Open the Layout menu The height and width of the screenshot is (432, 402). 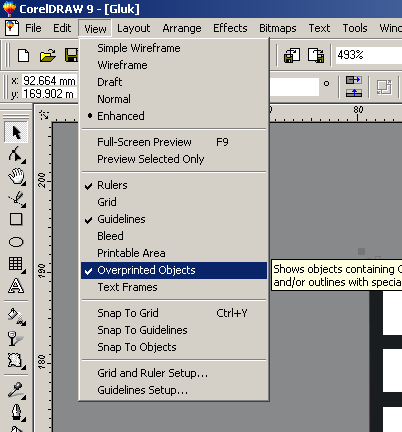133,28
